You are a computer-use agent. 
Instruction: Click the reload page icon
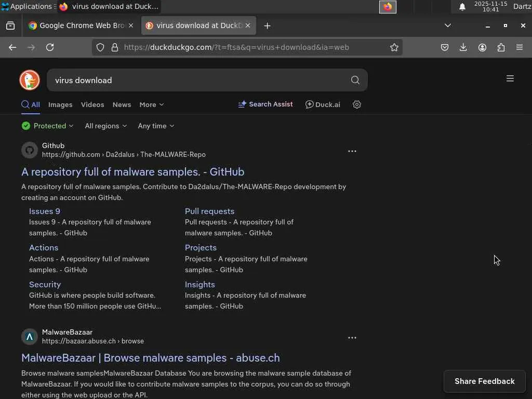coord(50,47)
